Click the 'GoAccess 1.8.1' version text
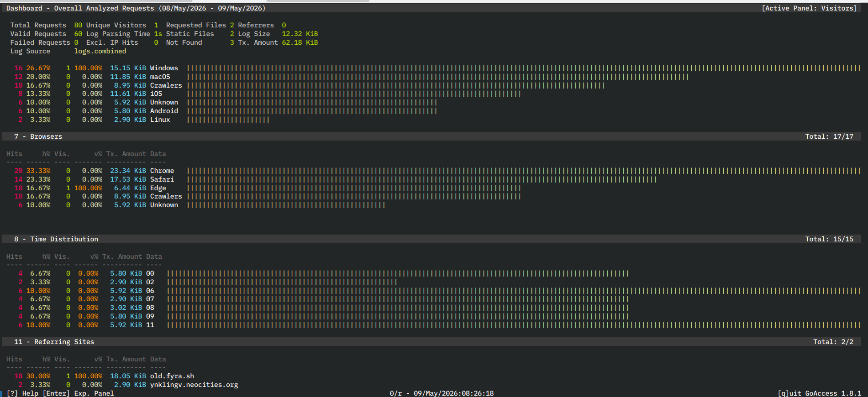The image size is (868, 397). click(833, 393)
